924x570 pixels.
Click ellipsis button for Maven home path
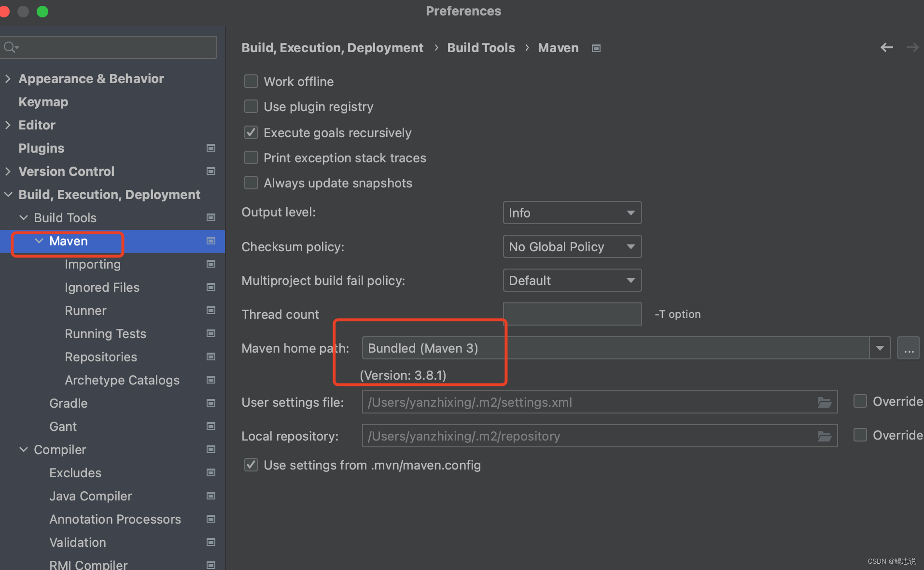[x=909, y=348]
